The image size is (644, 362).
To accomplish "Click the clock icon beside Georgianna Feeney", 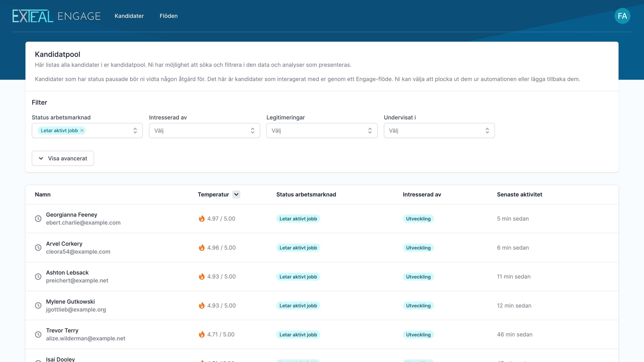I will click(x=38, y=219).
